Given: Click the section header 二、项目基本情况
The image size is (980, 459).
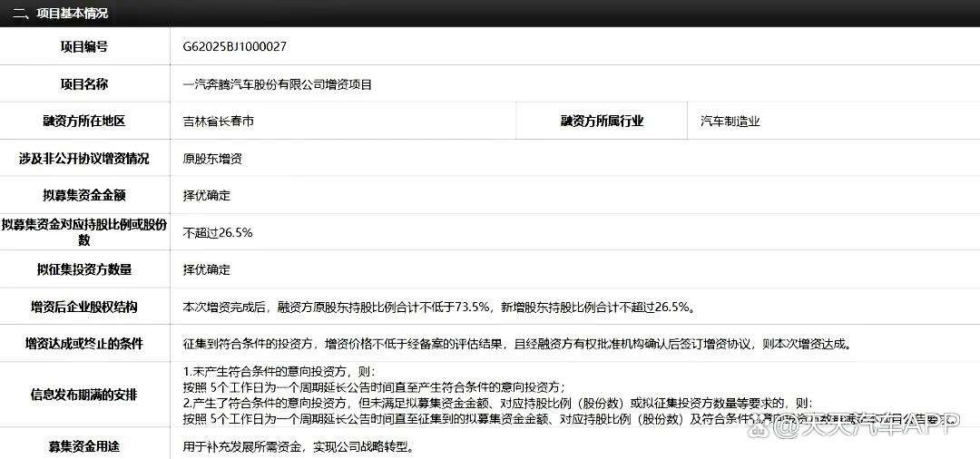Looking at the screenshot, I should [60, 13].
